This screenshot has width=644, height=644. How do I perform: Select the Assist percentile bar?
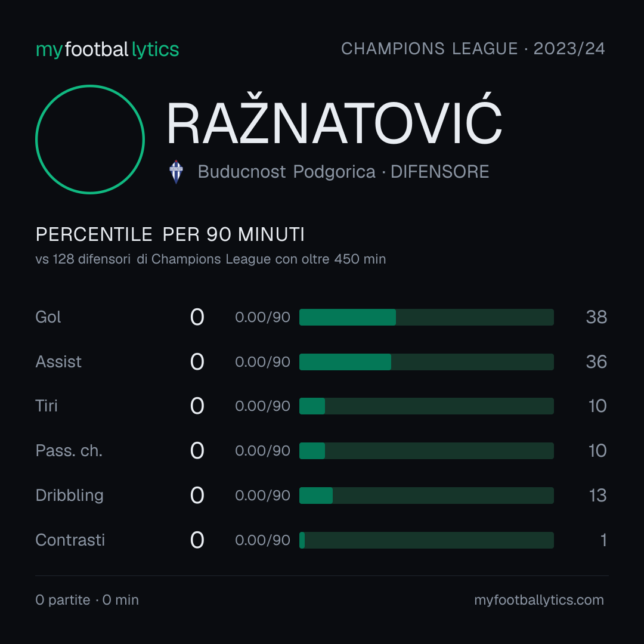(426, 362)
